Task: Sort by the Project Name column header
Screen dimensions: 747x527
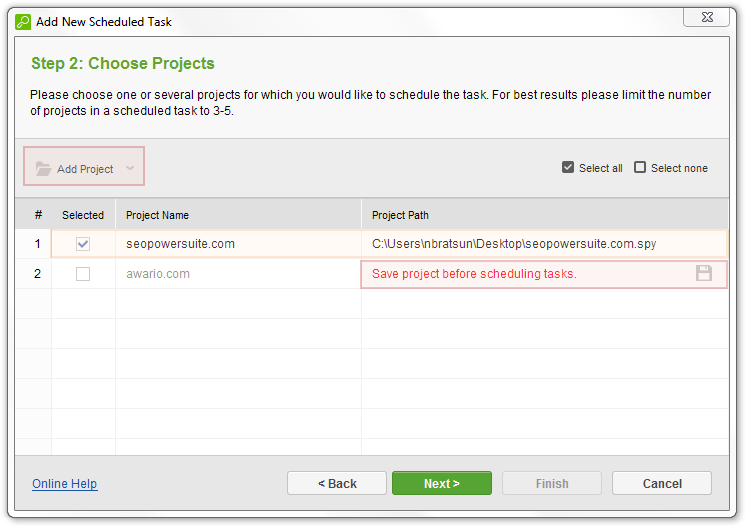Action: (157, 215)
